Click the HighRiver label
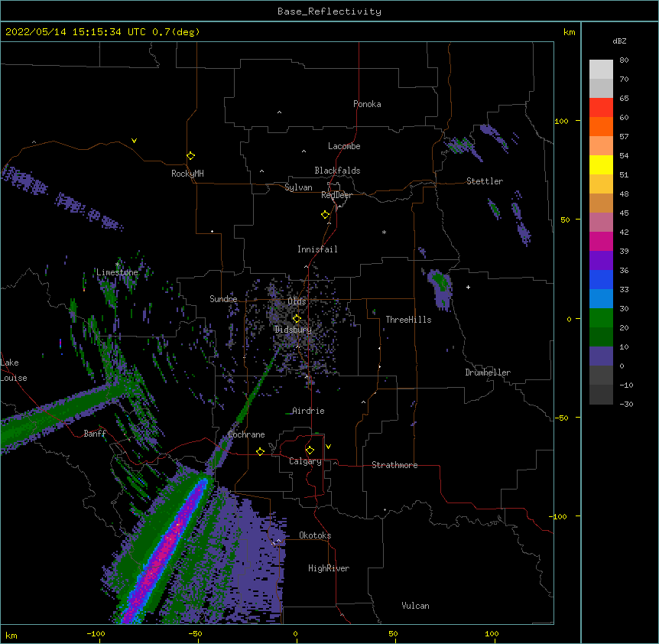 coord(329,568)
